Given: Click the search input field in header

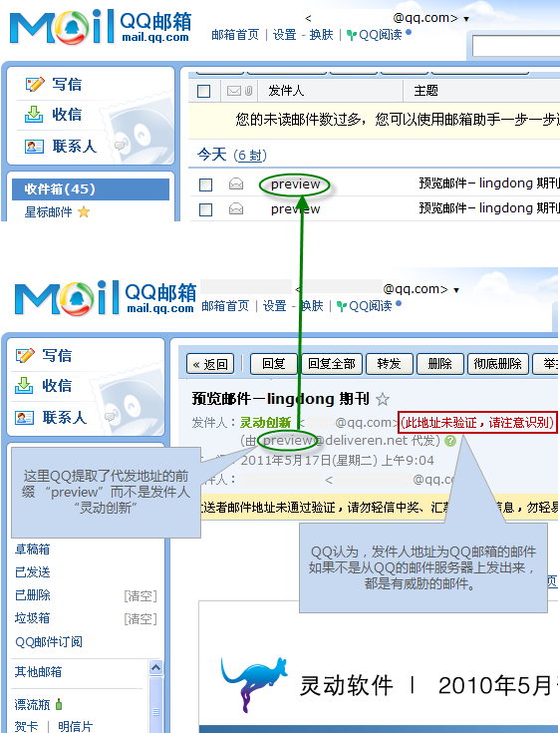Looking at the screenshot, I should pos(515,46).
